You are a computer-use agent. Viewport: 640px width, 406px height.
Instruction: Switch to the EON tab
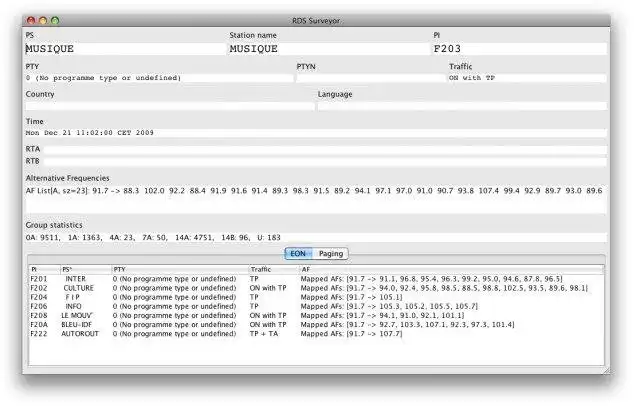[x=298, y=254]
